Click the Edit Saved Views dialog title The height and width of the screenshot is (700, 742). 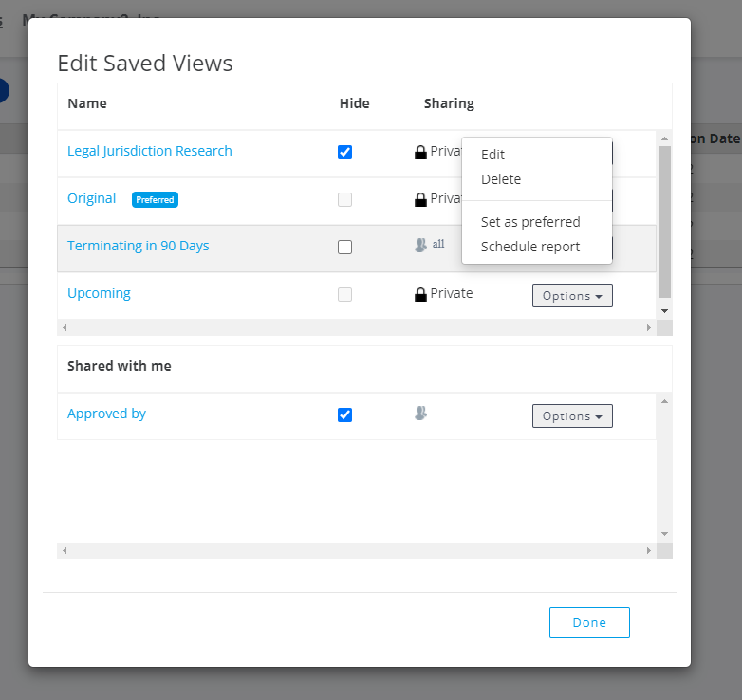pyautogui.click(x=145, y=63)
